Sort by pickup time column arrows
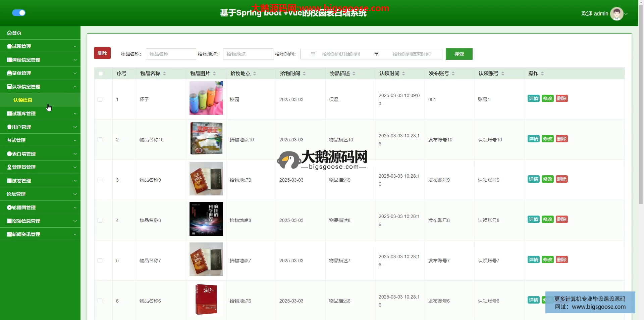This screenshot has height=320, width=644. (304, 74)
